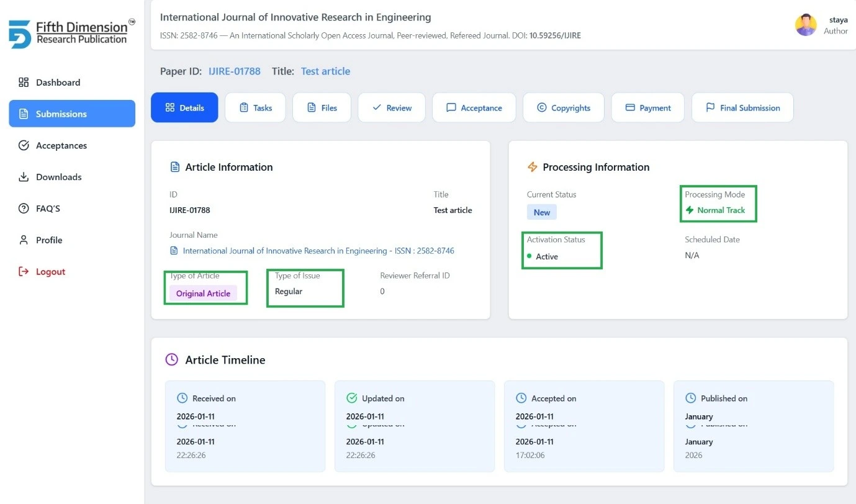The height and width of the screenshot is (504, 856).
Task: Open Dashboard from the sidebar
Action: tap(72, 83)
